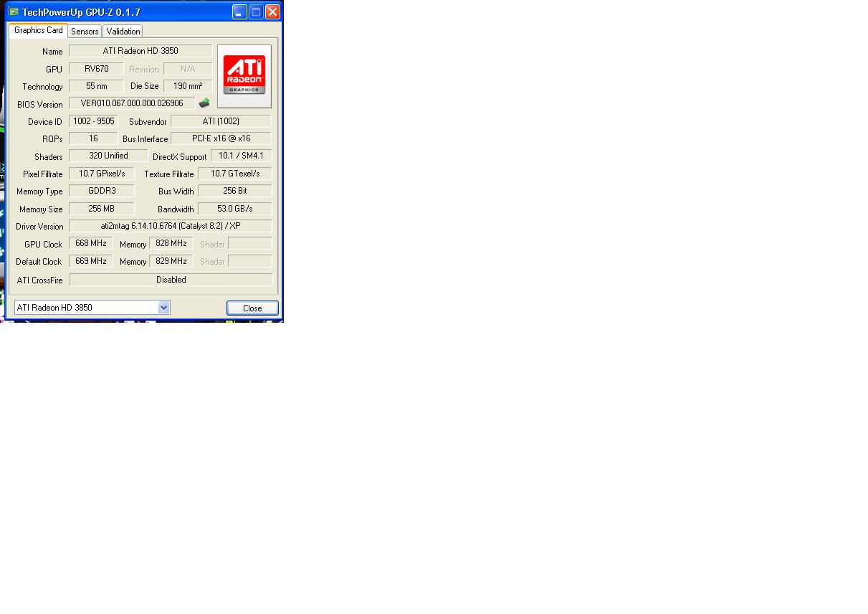868x614 pixels.
Task: Click Bus Width value 256 Bit
Action: [235, 191]
